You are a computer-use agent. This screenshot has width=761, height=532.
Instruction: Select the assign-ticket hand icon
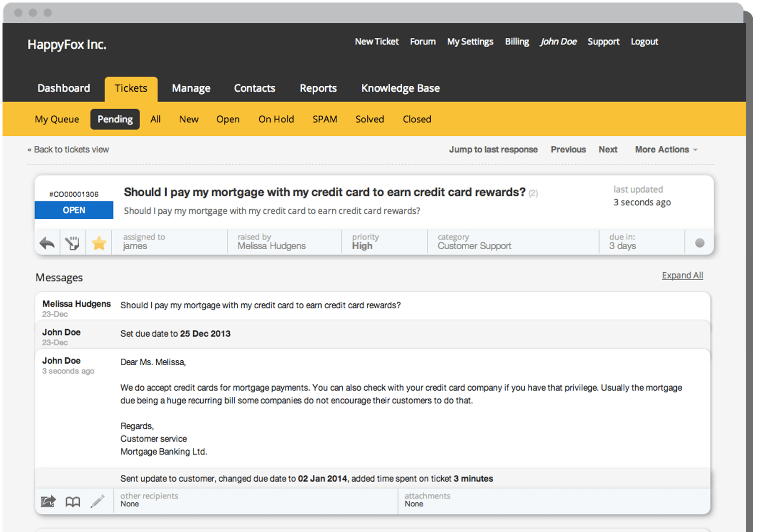coord(73,242)
